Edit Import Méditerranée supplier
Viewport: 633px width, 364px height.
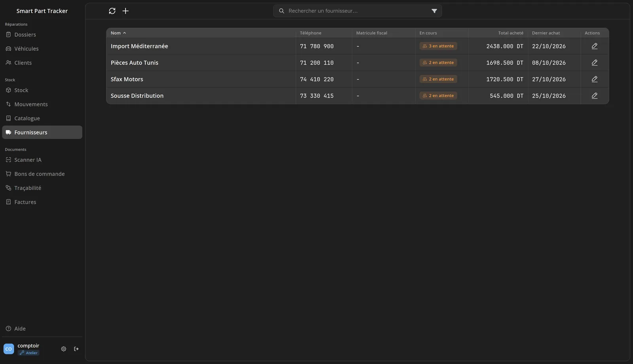594,46
